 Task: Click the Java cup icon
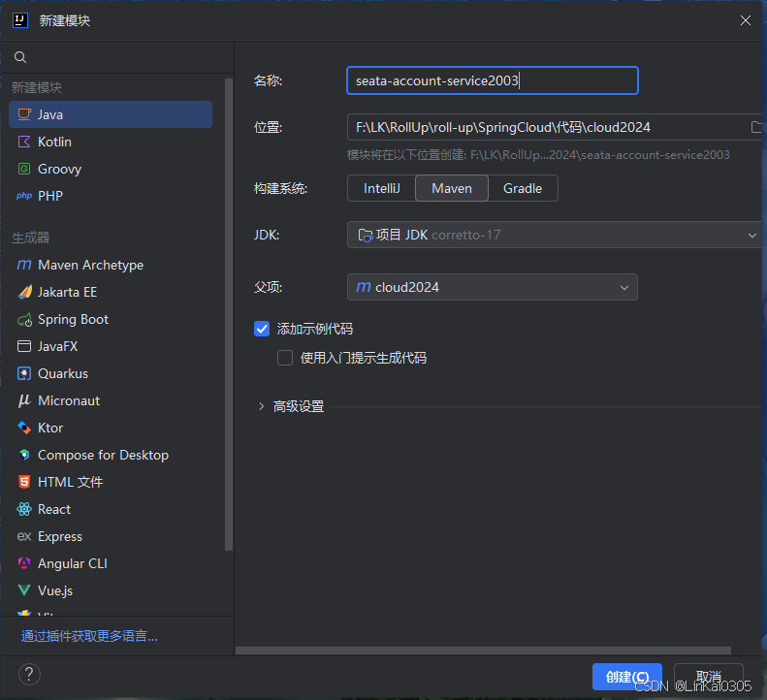coord(24,114)
